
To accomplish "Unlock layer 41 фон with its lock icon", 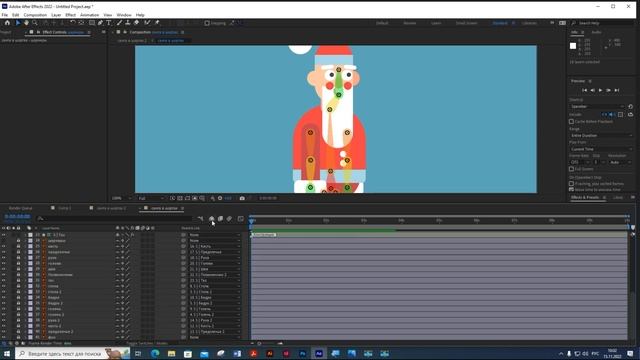I will (18, 338).
